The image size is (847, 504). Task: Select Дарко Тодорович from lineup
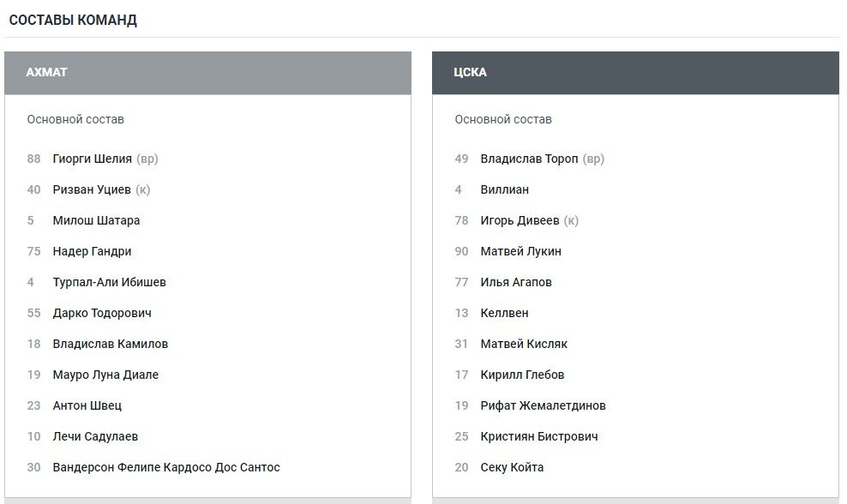tap(102, 313)
